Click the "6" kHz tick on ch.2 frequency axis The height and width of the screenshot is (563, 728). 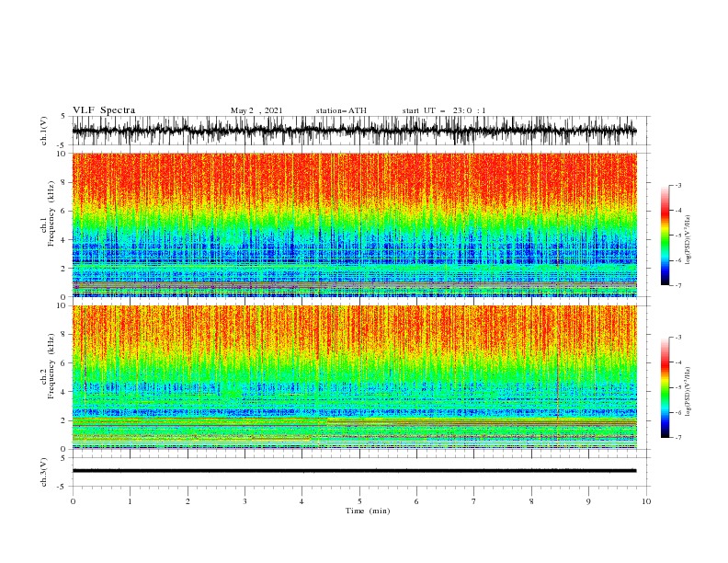(64, 363)
